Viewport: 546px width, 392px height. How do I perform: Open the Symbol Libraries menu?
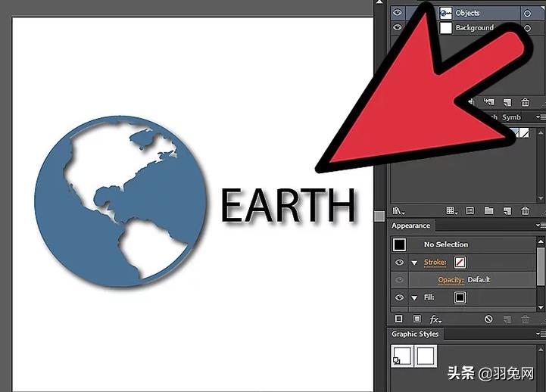pyautogui.click(x=398, y=211)
